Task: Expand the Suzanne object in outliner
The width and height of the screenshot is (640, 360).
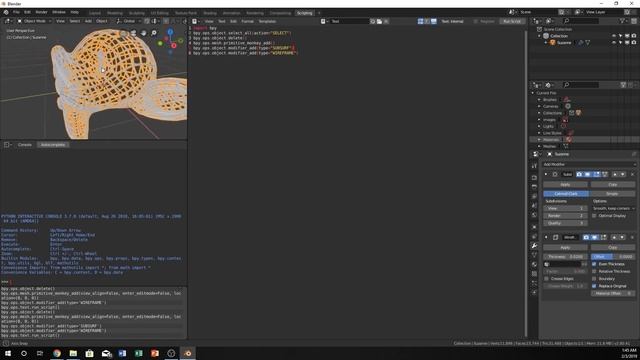Action: click(546, 42)
